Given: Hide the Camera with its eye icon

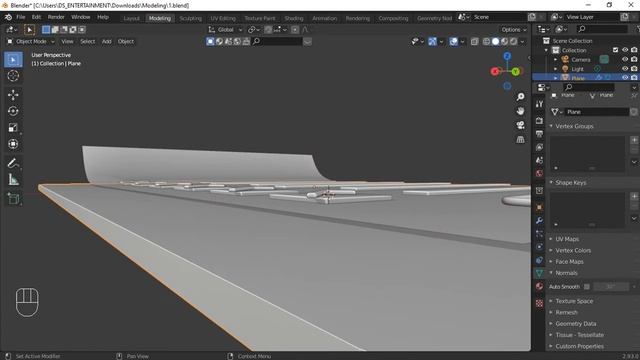Looking at the screenshot, I should (x=625, y=60).
